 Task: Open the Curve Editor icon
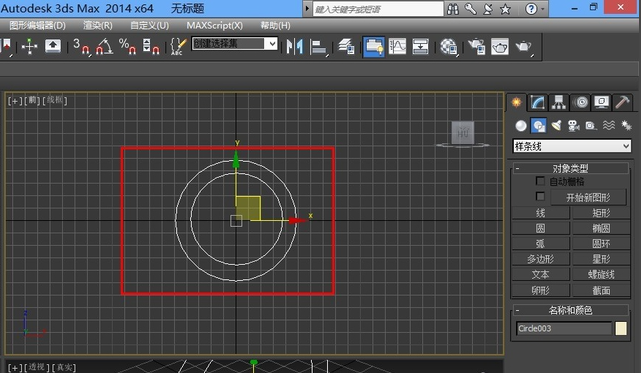pyautogui.click(x=397, y=46)
